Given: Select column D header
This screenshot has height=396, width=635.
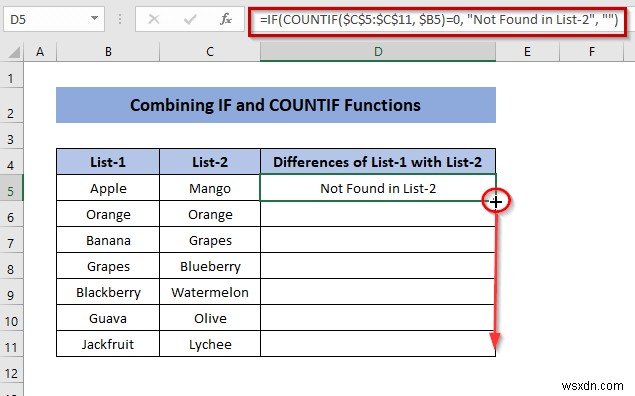Looking at the screenshot, I should [378, 51].
